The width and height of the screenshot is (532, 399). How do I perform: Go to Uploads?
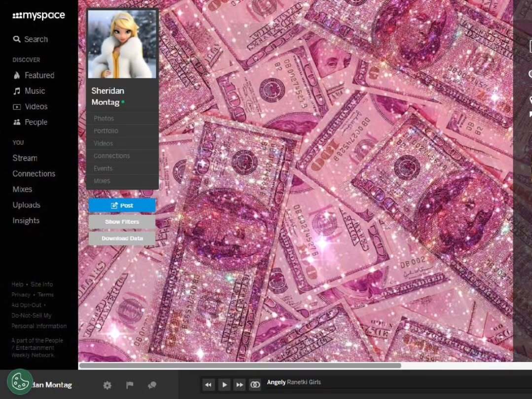26,205
